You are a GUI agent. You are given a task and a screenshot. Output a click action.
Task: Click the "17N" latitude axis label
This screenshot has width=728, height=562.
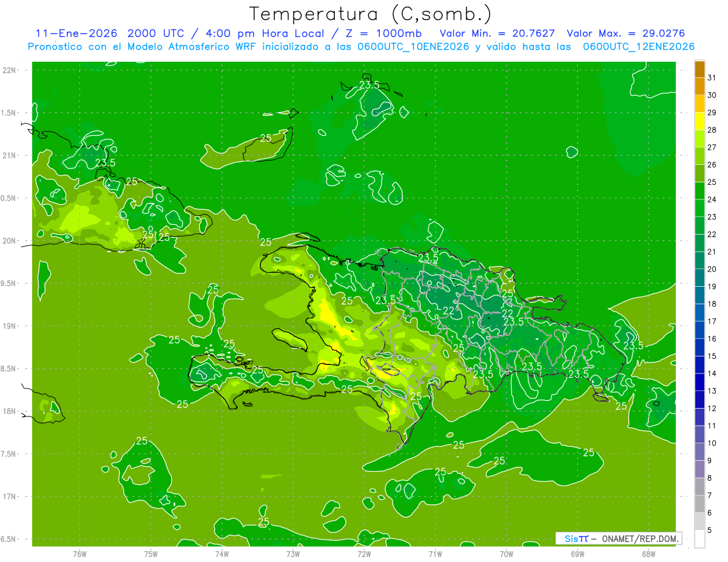point(10,497)
